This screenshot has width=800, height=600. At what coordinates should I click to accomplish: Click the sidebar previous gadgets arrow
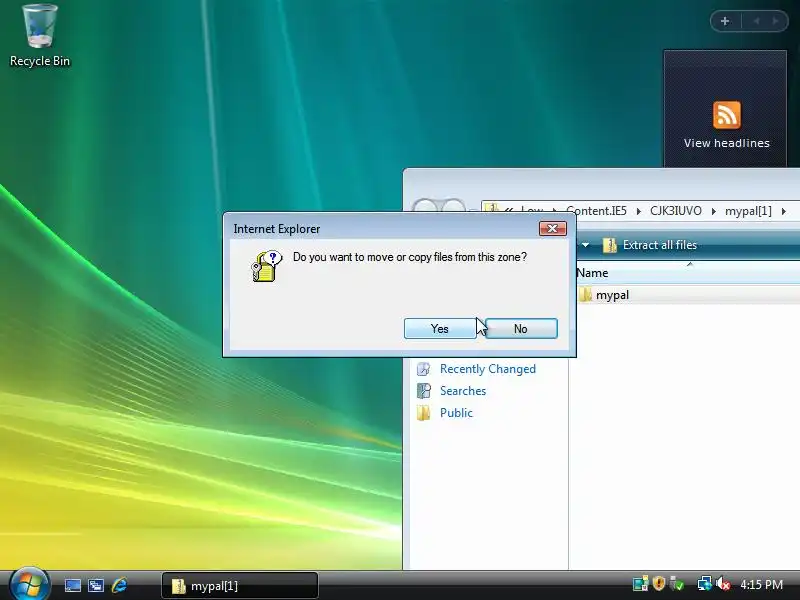pyautogui.click(x=757, y=21)
